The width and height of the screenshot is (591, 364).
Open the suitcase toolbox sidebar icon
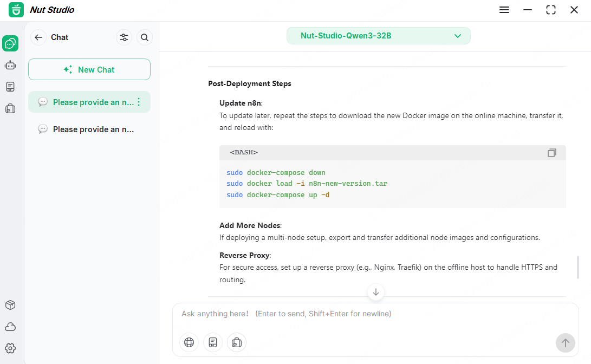[10, 109]
